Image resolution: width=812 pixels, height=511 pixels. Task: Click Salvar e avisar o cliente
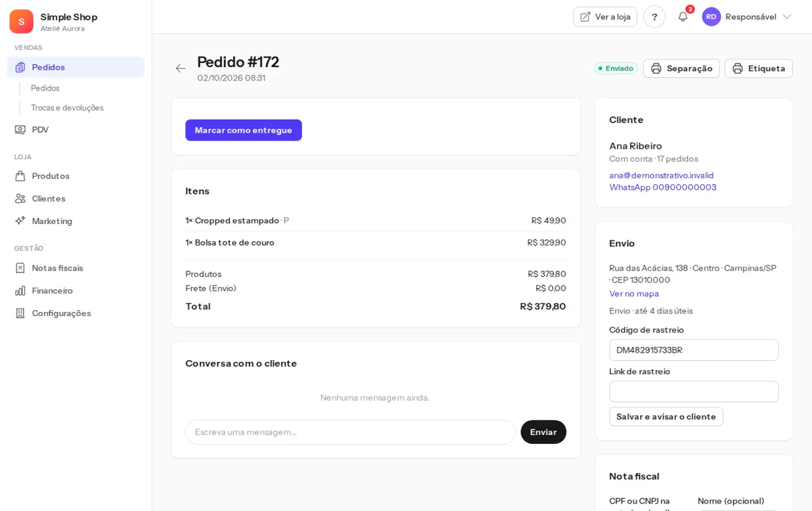(666, 416)
